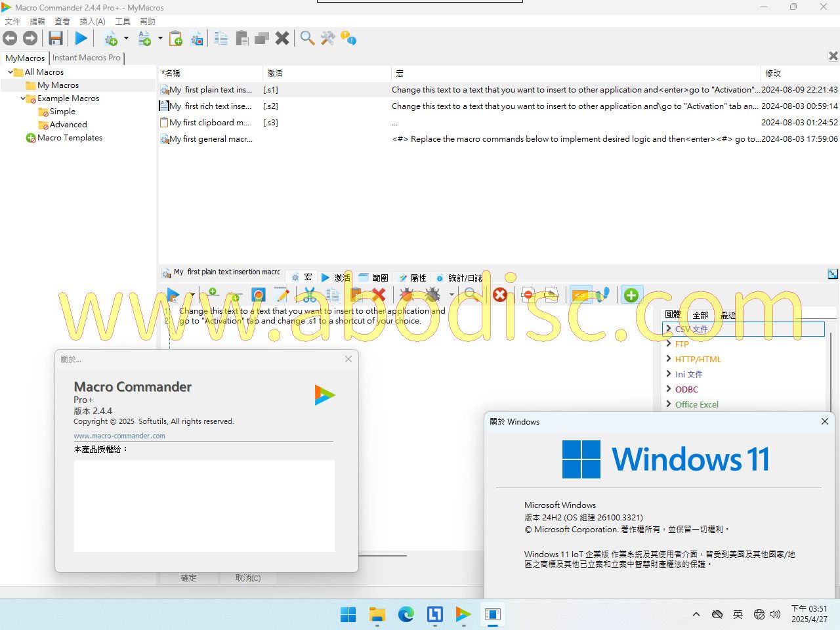Screen dimensions: 840x630
Task: Open the 查看 menu
Action: 62,22
